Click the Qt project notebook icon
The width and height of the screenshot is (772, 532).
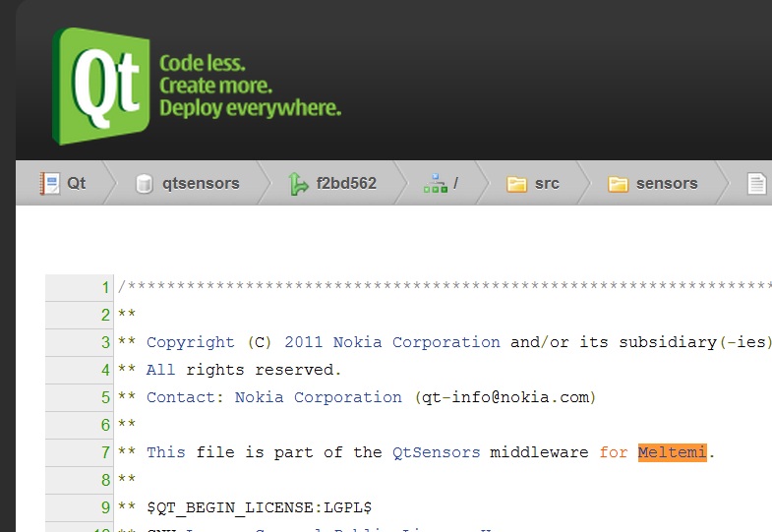pyautogui.click(x=50, y=184)
